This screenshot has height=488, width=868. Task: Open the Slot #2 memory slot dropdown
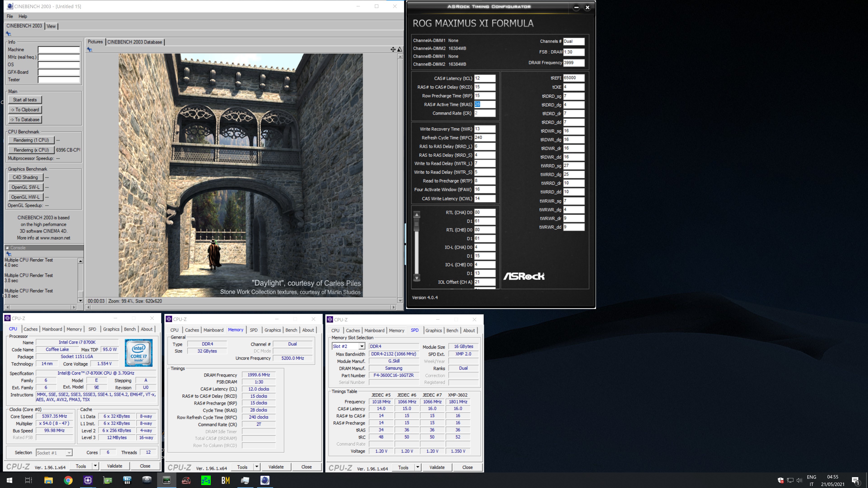pyautogui.click(x=362, y=346)
